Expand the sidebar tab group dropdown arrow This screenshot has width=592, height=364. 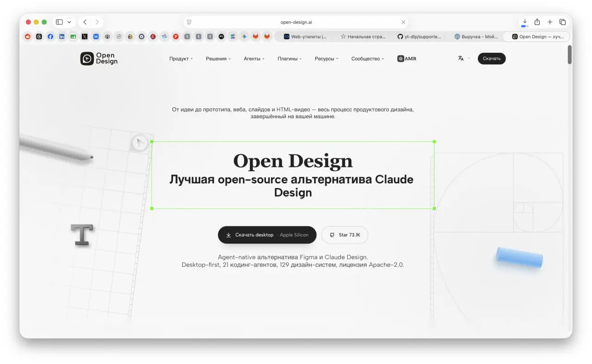69,22
